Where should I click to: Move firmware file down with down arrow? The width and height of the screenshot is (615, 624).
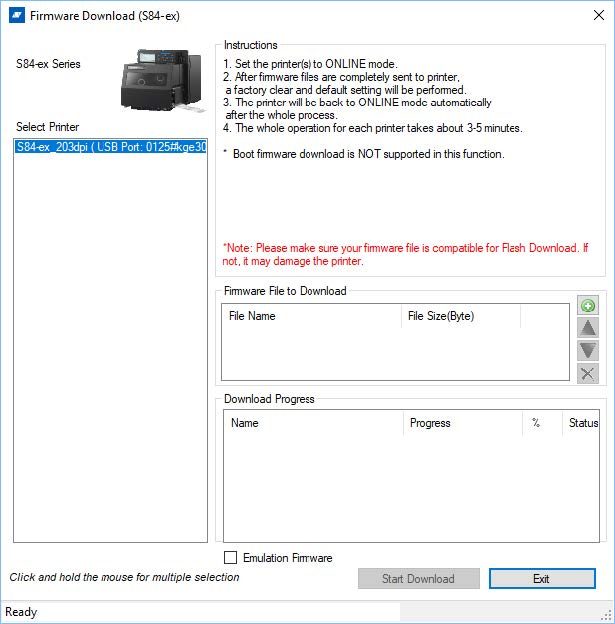[x=588, y=351]
